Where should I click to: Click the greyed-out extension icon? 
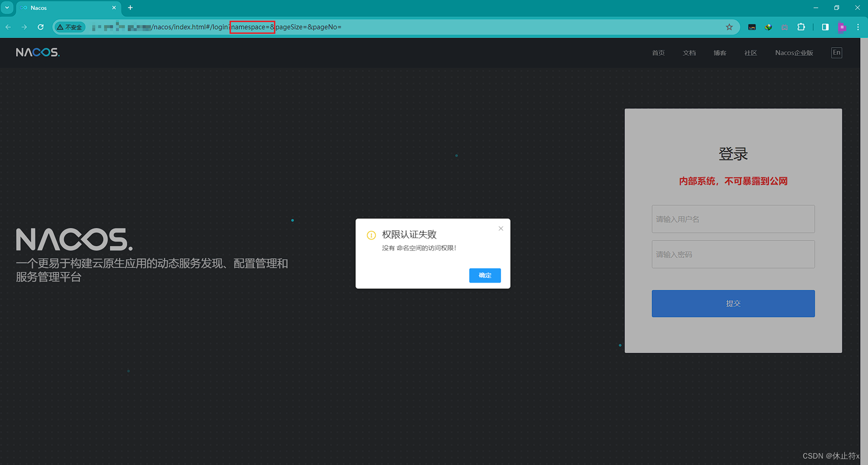(x=785, y=27)
